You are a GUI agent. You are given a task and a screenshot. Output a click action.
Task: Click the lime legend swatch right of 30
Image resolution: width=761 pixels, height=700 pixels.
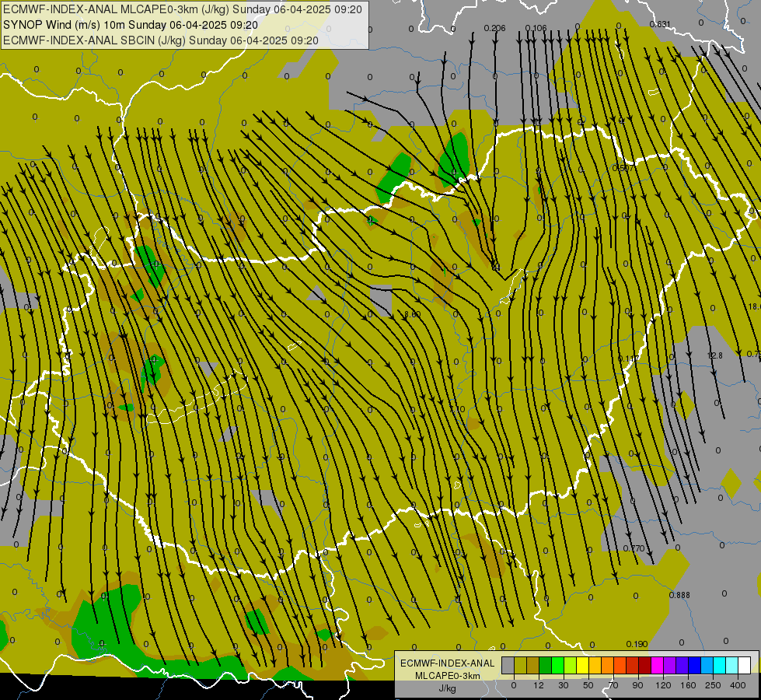[x=571, y=666]
